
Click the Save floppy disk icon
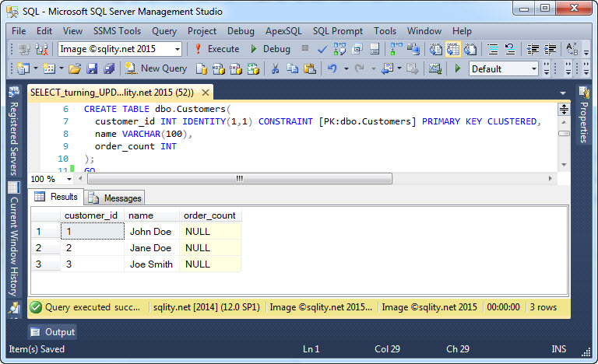coord(92,68)
